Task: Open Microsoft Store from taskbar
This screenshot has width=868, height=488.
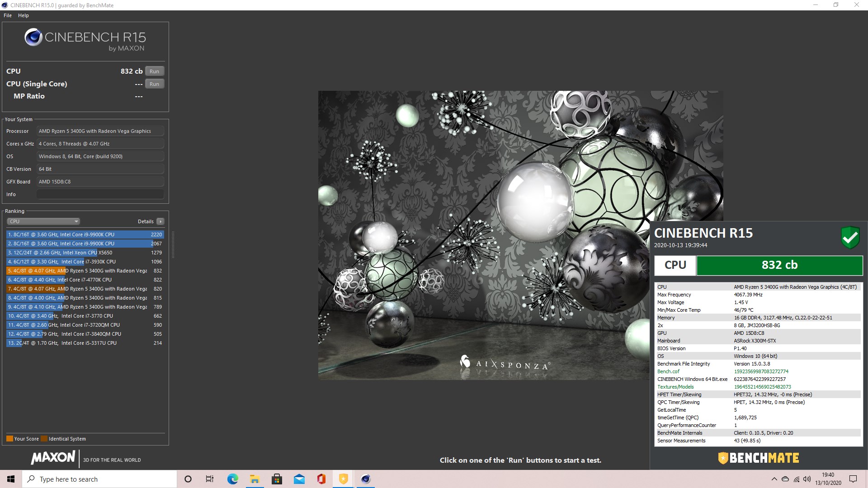Action: tap(277, 479)
